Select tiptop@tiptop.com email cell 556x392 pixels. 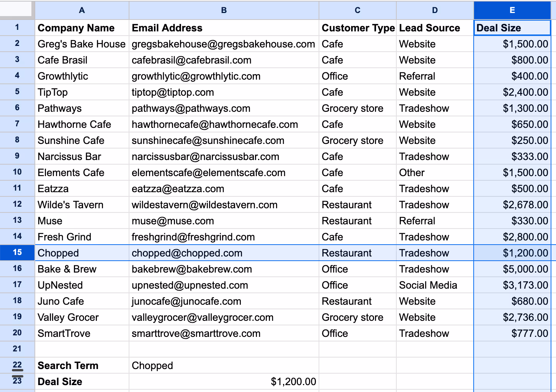224,92
